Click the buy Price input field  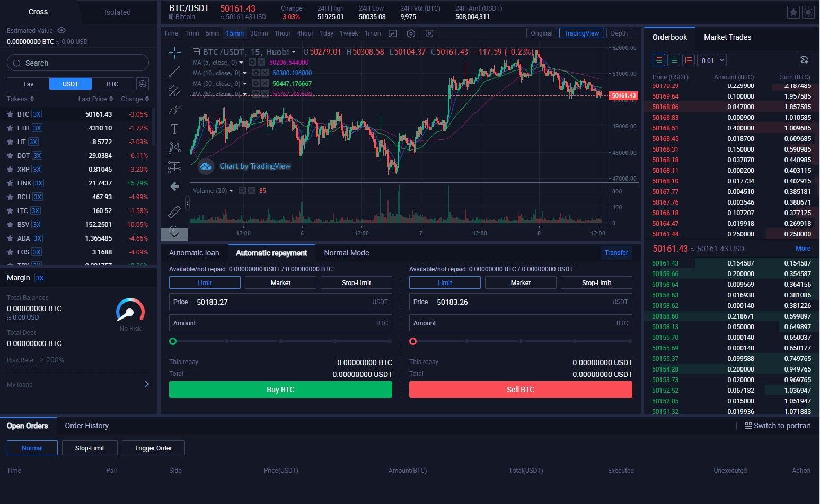tap(280, 302)
